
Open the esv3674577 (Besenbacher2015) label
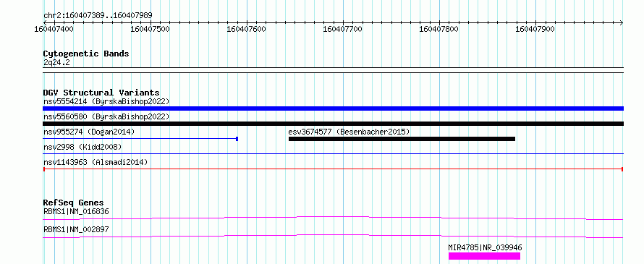coord(349,132)
